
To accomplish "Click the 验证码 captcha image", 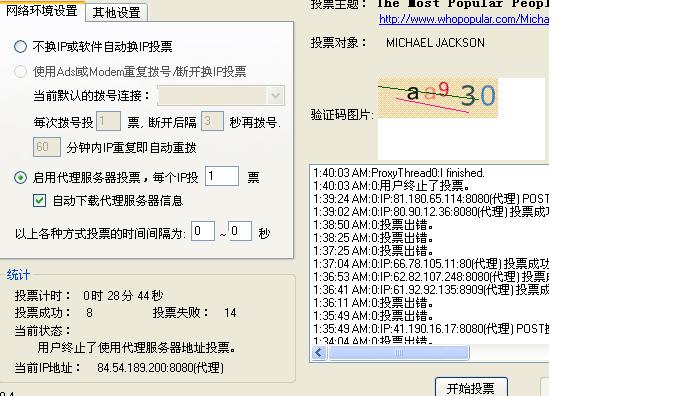I will point(437,98).
